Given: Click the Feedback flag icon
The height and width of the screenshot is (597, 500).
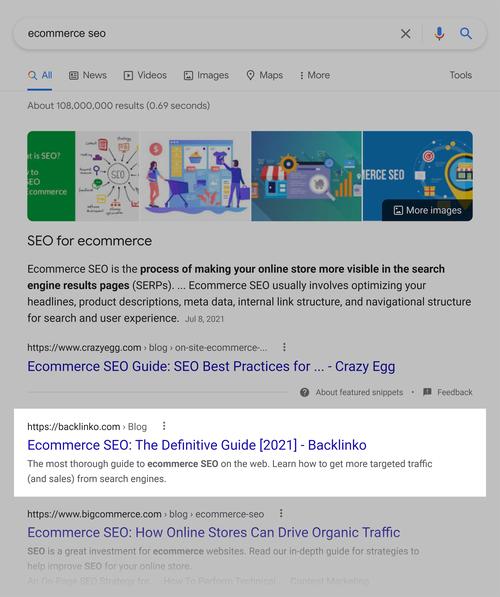Looking at the screenshot, I should tap(427, 392).
